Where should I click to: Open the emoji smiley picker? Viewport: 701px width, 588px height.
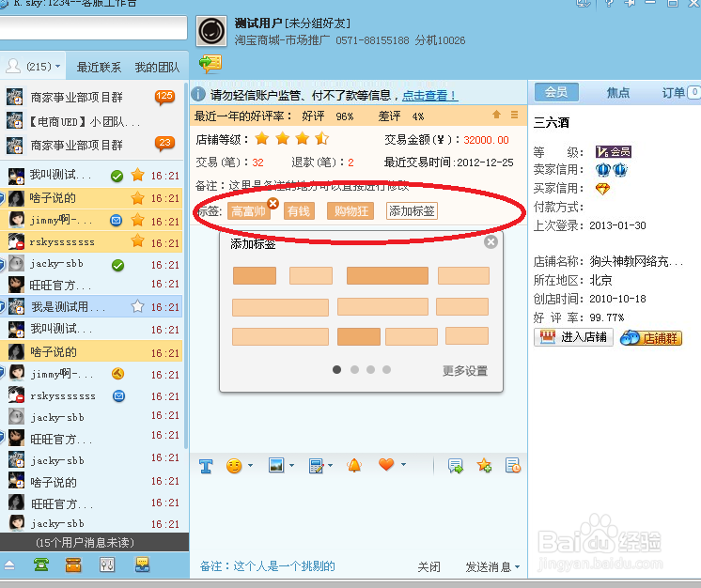(233, 466)
